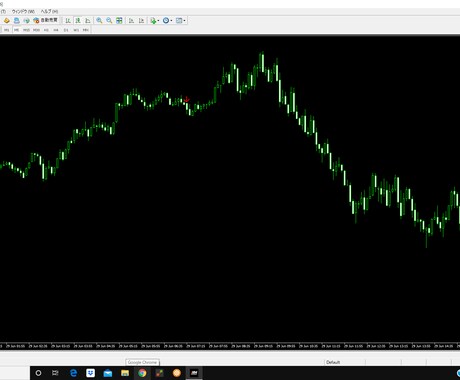The width and height of the screenshot is (460, 380).
Task: Open the indicators list icon
Action: [x=153, y=21]
